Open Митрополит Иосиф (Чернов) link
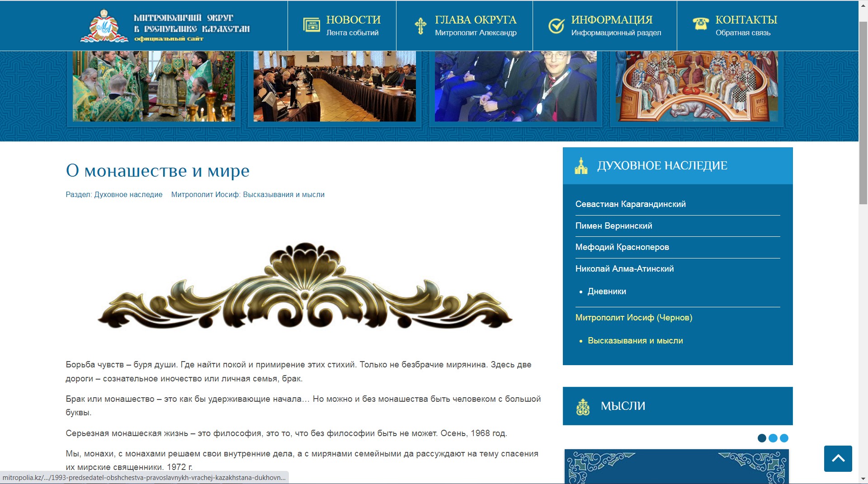The image size is (868, 484). (x=633, y=318)
